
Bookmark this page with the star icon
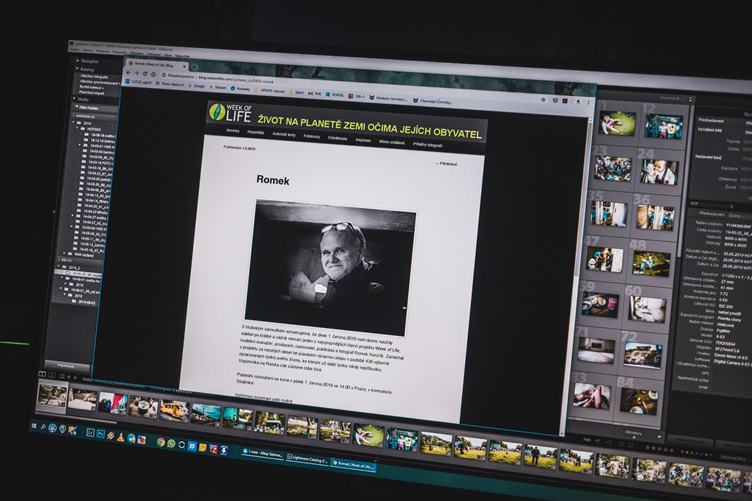point(543,100)
